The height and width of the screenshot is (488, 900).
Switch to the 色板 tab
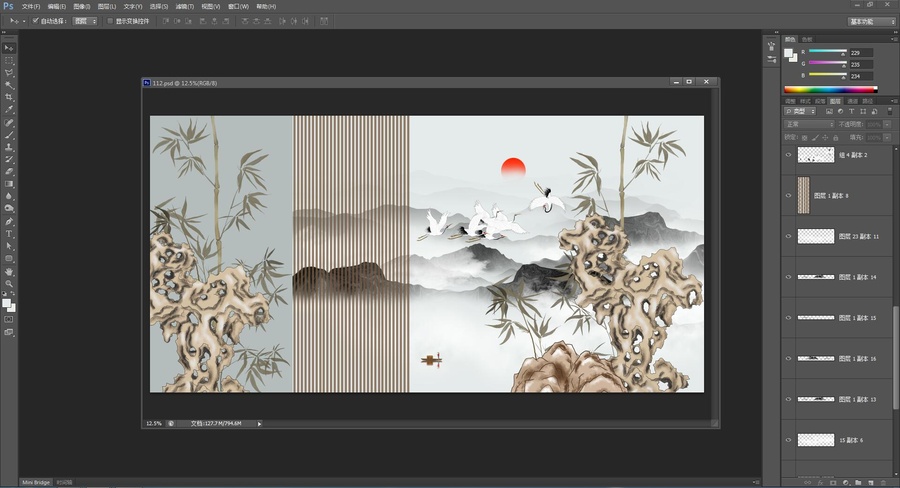point(807,40)
